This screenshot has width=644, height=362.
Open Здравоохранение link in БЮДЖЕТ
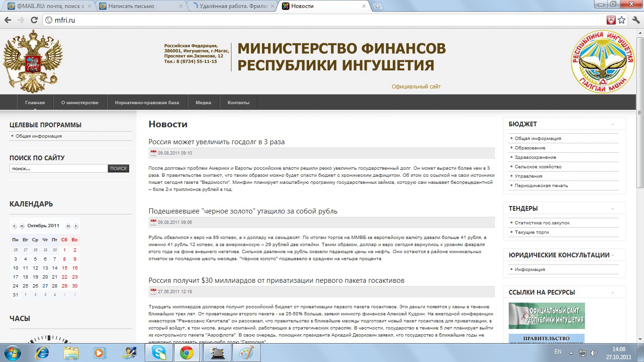(x=536, y=157)
